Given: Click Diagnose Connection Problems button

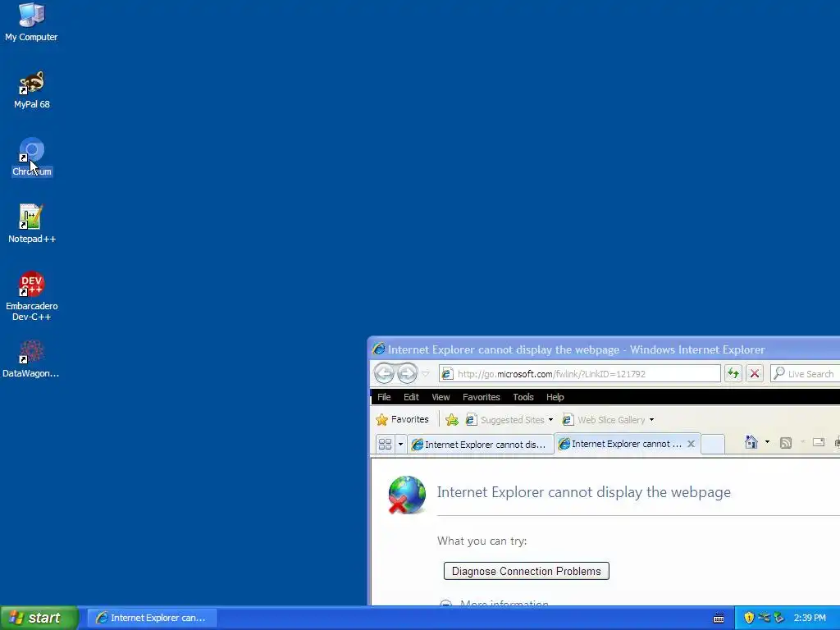Looking at the screenshot, I should tap(526, 571).
